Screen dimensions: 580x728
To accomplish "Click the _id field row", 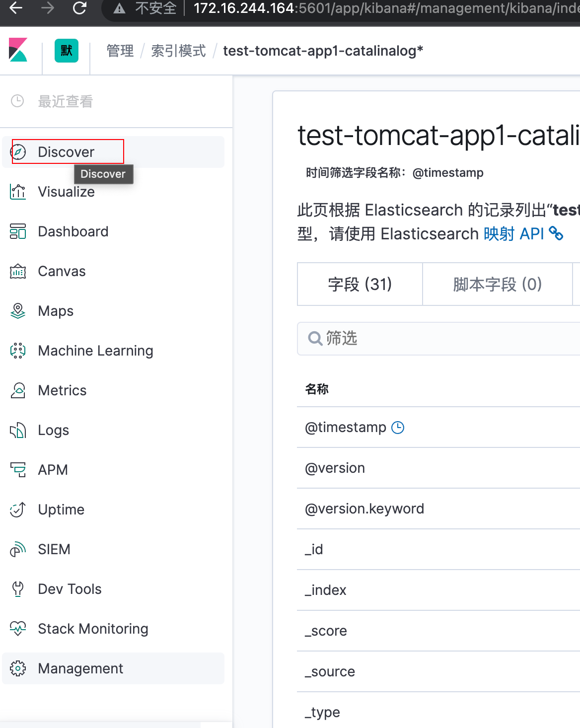I will 438,549.
